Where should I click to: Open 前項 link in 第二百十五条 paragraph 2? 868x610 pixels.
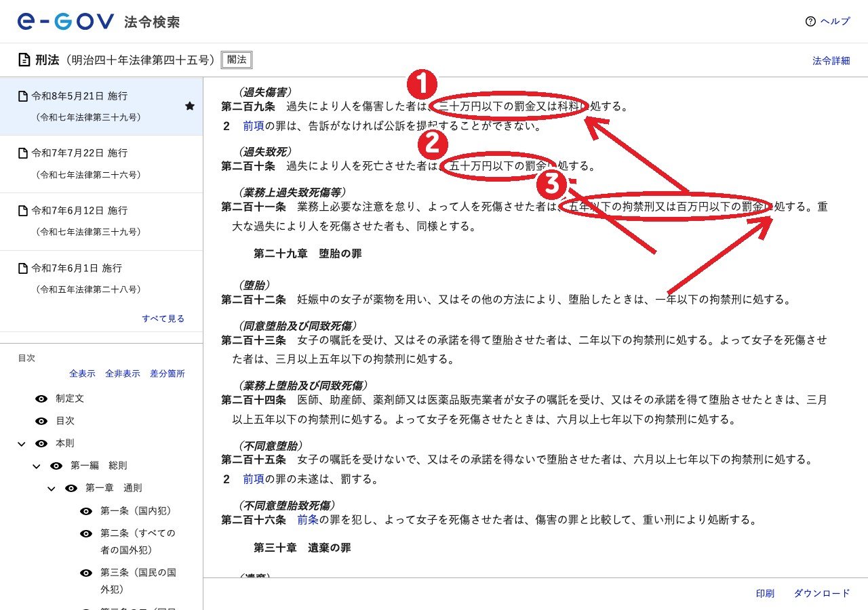[254, 480]
